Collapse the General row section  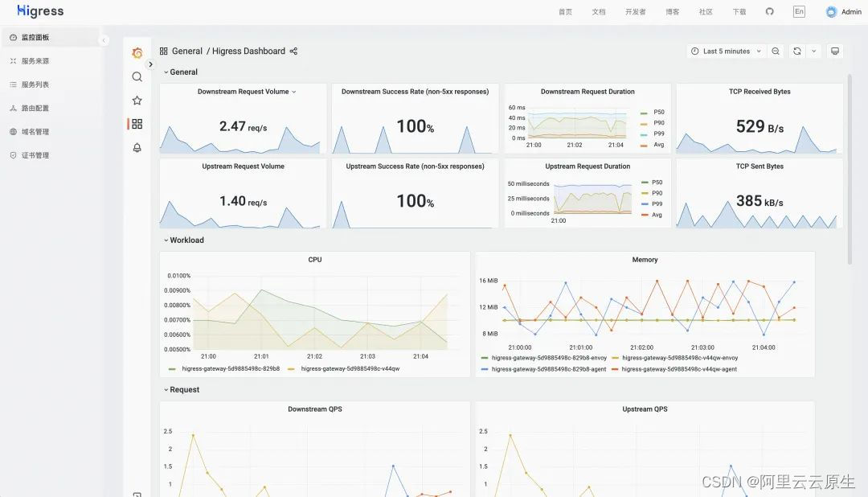(x=181, y=72)
